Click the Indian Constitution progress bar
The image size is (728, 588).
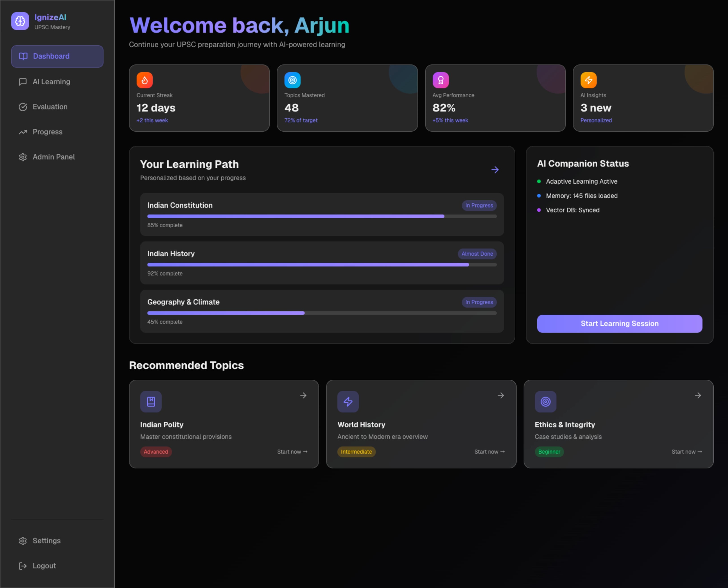pos(322,216)
